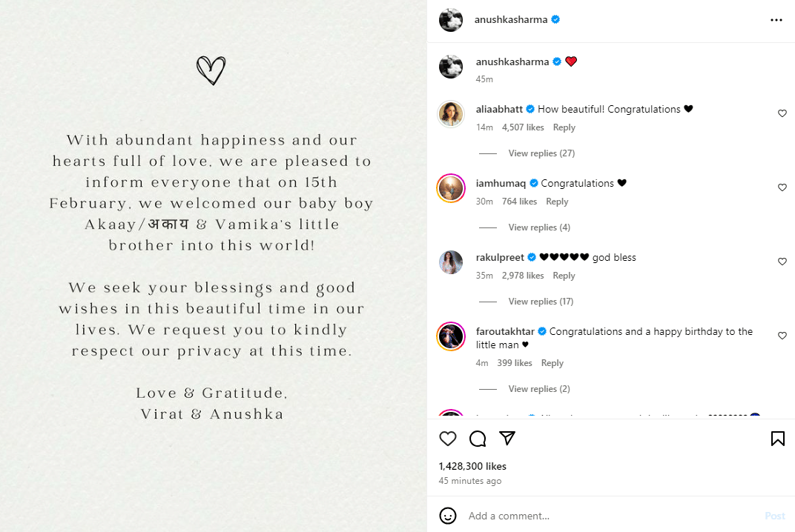Like faroutakhtar's comment
Screen dimensions: 795x532
(x=782, y=336)
